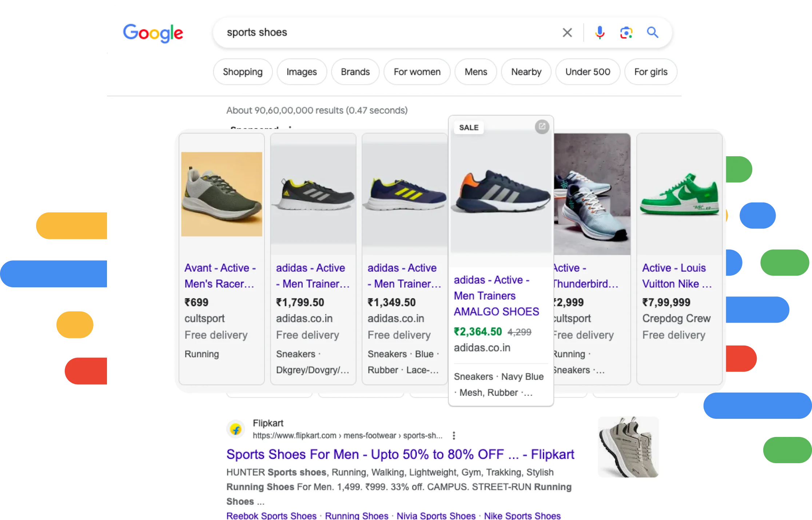The height and width of the screenshot is (520, 812).
Task: Open 'Reebok Sports Shoes' sitelink
Action: click(x=271, y=516)
